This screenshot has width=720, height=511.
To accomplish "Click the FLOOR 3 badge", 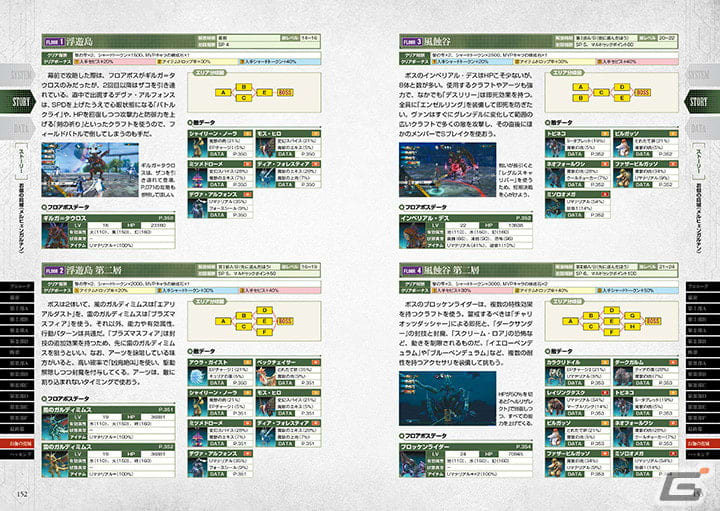I will (412, 42).
